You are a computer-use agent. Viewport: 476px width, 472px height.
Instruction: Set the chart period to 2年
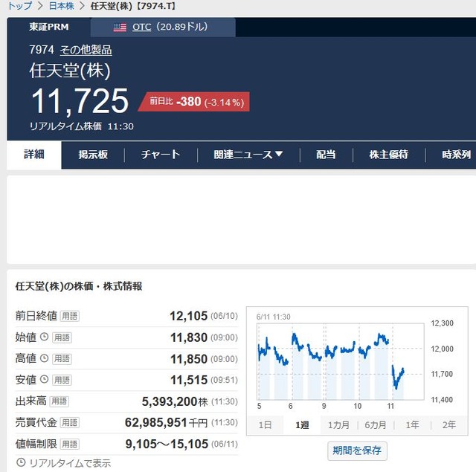coord(449,425)
